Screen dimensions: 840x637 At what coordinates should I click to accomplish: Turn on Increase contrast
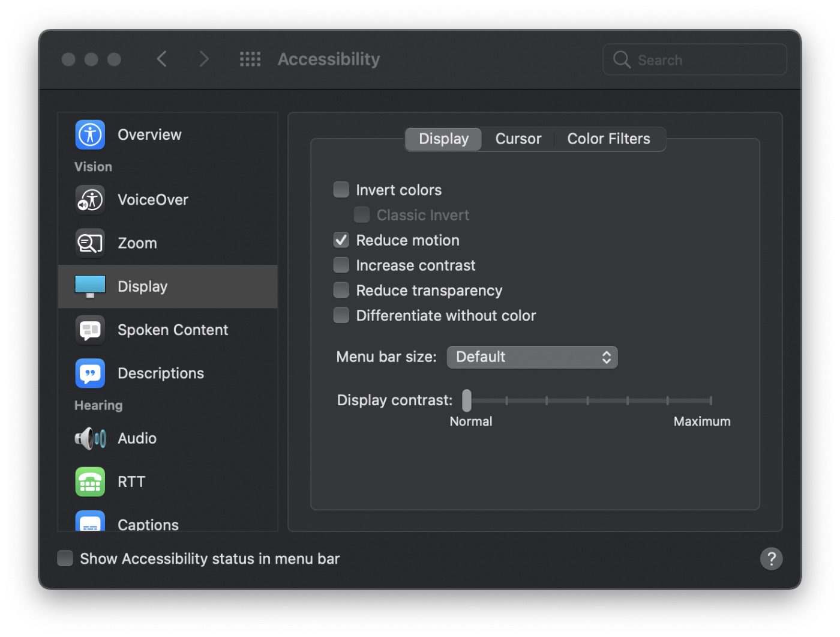pos(341,265)
